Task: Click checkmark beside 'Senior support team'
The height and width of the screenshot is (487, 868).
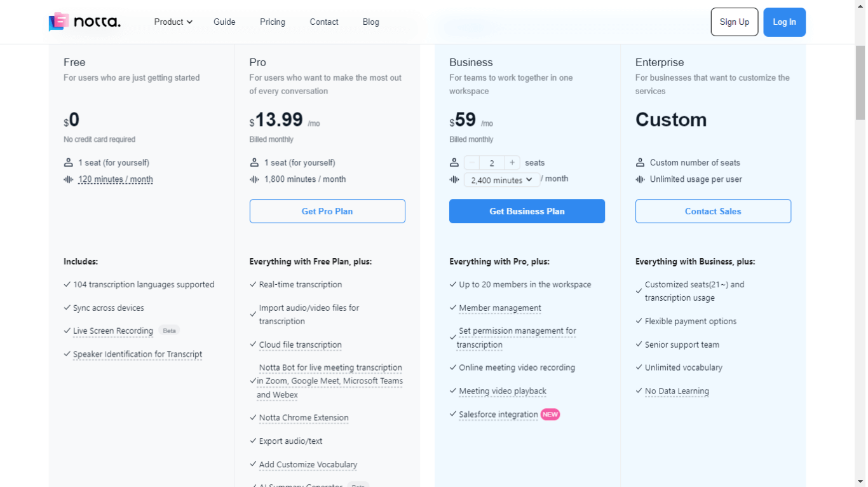Action: (639, 345)
